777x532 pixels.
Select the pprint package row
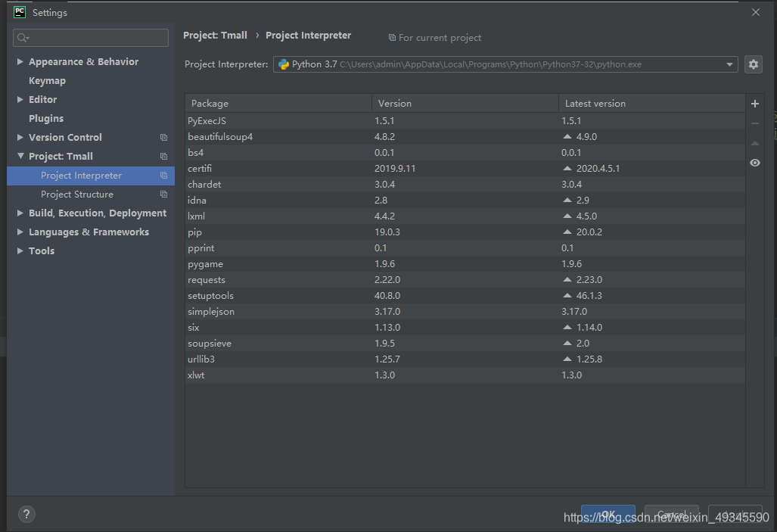tap(465, 247)
